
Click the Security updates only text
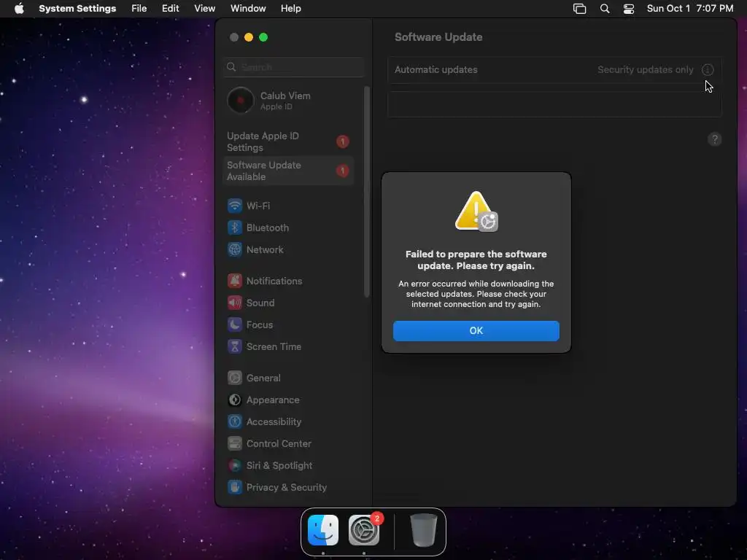(x=645, y=69)
